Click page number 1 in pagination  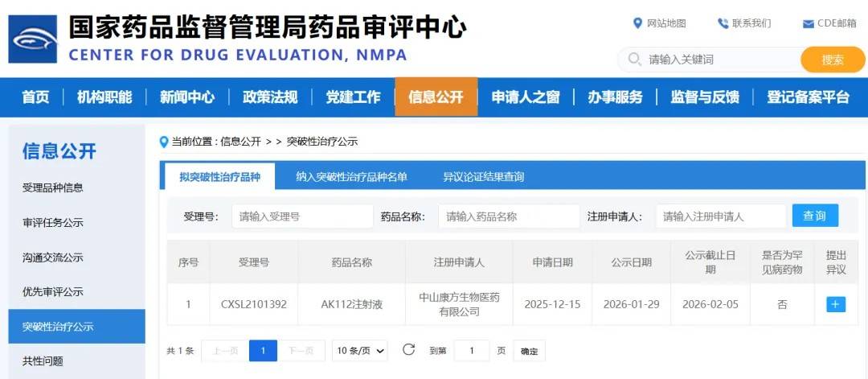[263, 351]
